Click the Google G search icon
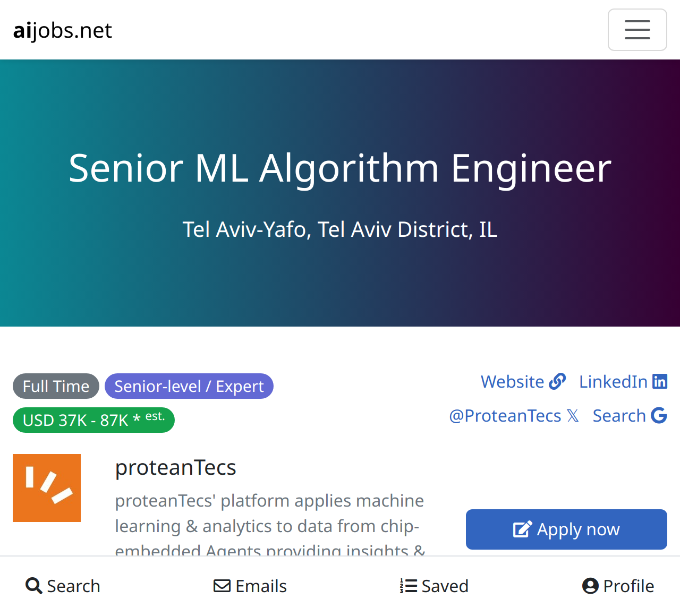 click(659, 415)
